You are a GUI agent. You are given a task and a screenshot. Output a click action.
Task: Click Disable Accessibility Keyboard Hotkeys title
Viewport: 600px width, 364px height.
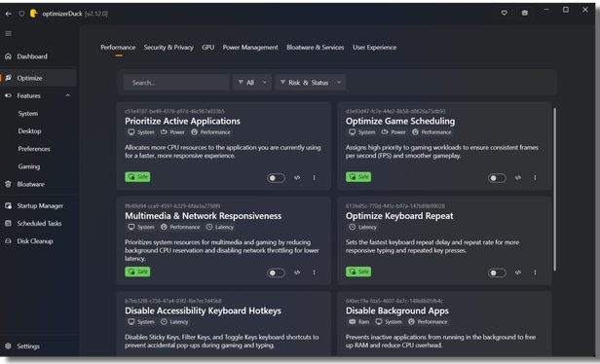[203, 310]
